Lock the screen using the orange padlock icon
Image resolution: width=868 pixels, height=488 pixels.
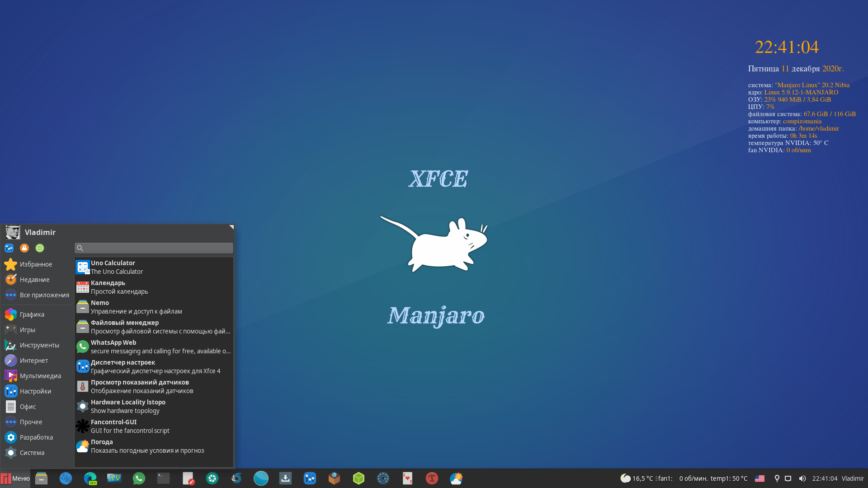point(24,248)
